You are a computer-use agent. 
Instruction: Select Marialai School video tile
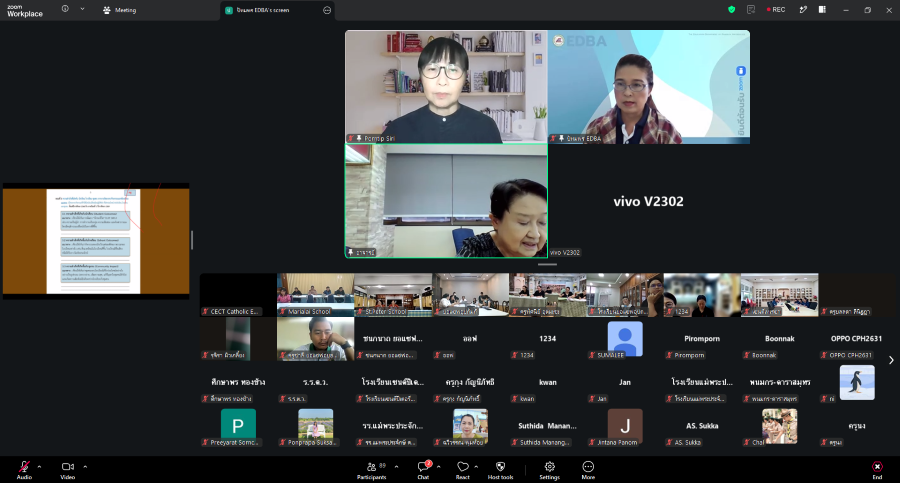[x=316, y=295]
